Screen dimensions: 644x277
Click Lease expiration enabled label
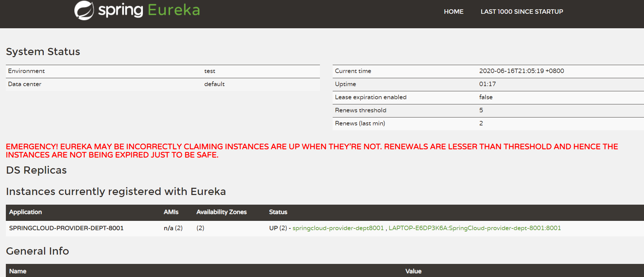(371, 97)
